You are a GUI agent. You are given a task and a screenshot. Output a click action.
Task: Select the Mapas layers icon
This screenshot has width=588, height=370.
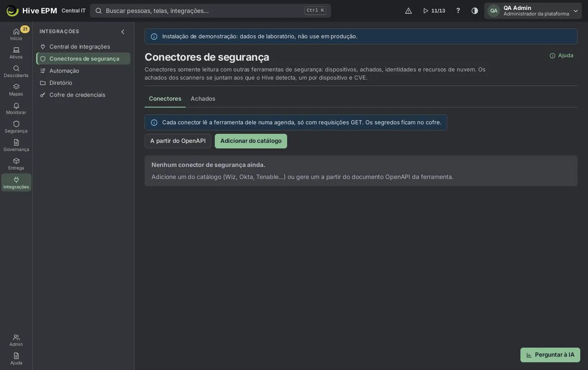(16, 90)
